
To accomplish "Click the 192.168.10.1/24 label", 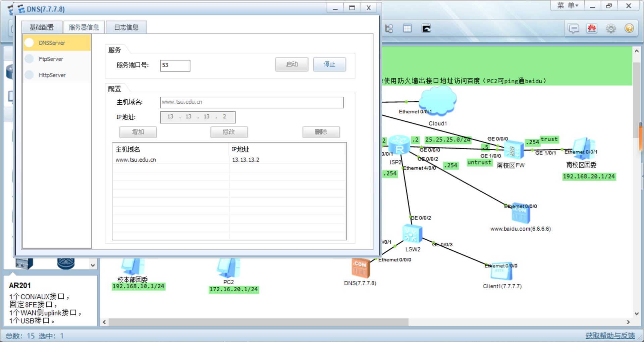I will [139, 286].
